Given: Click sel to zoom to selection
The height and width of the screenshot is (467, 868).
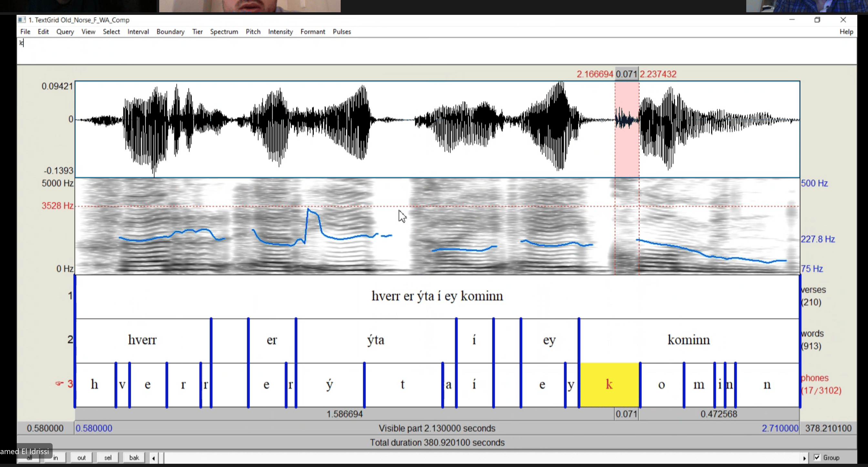Looking at the screenshot, I should (x=108, y=457).
